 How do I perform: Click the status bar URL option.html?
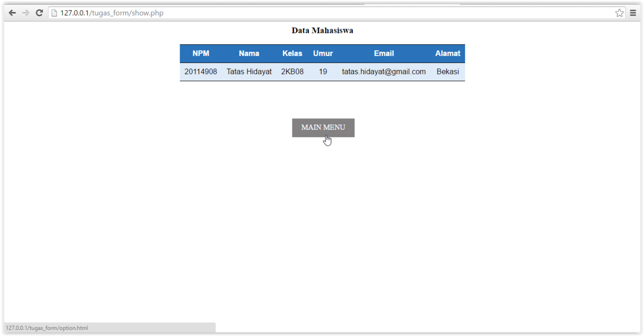tap(47, 328)
